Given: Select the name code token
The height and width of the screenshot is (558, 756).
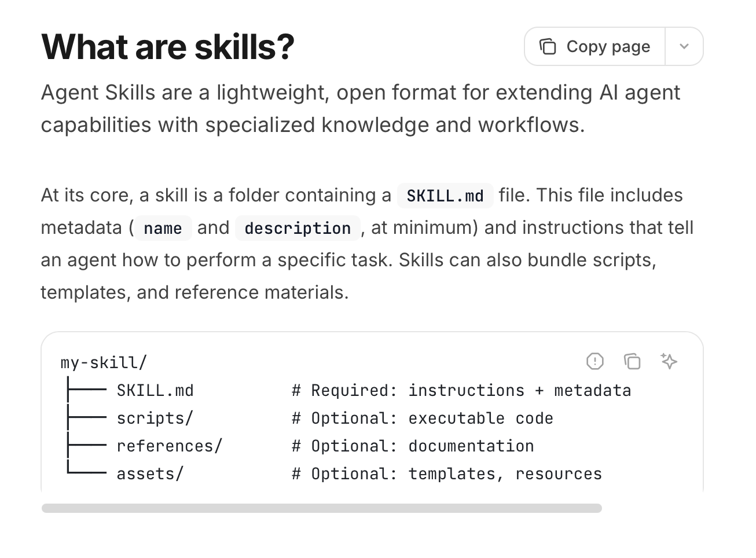Looking at the screenshot, I should 163,228.
